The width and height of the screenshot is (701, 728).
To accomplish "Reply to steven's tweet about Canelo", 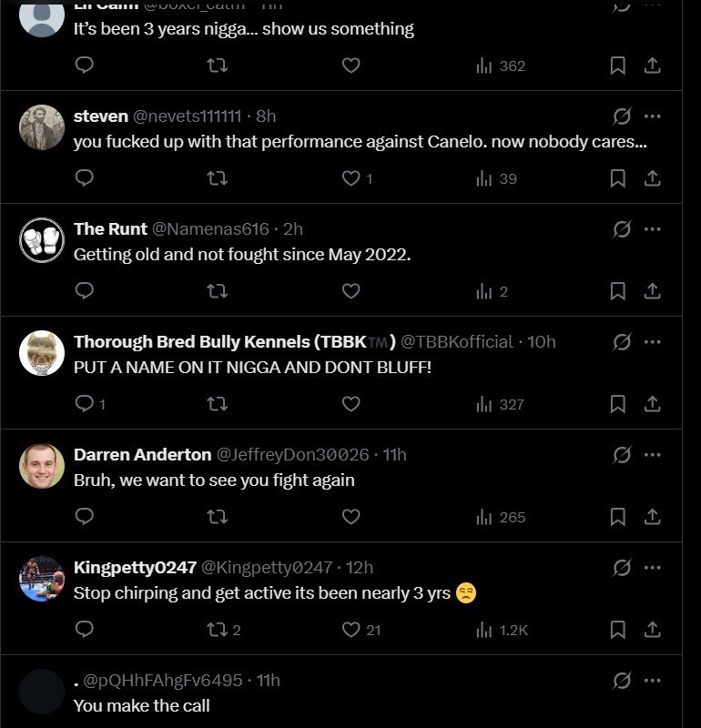I will (x=84, y=178).
